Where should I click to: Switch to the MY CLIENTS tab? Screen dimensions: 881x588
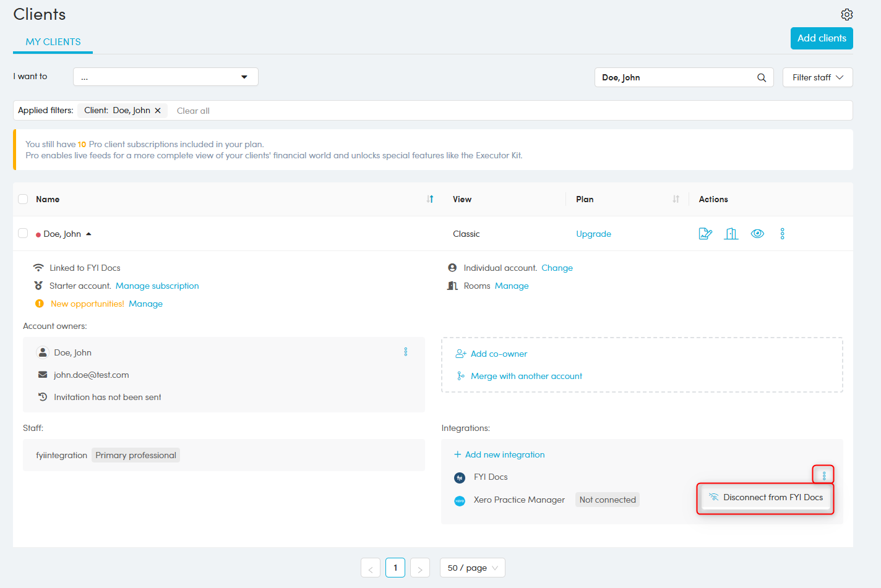click(53, 42)
